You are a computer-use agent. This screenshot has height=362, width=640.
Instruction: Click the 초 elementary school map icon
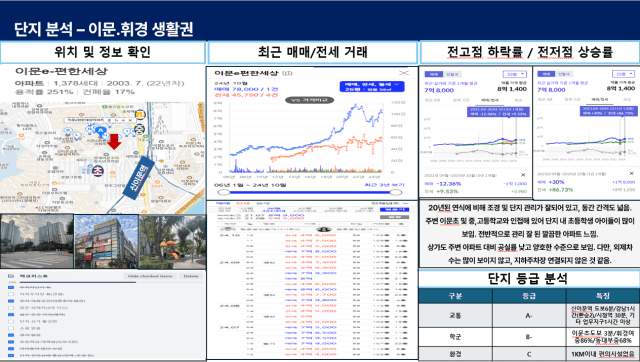pyautogui.click(x=98, y=171)
